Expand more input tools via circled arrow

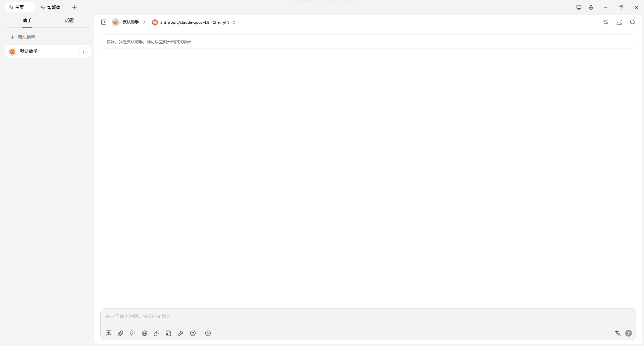tap(208, 333)
